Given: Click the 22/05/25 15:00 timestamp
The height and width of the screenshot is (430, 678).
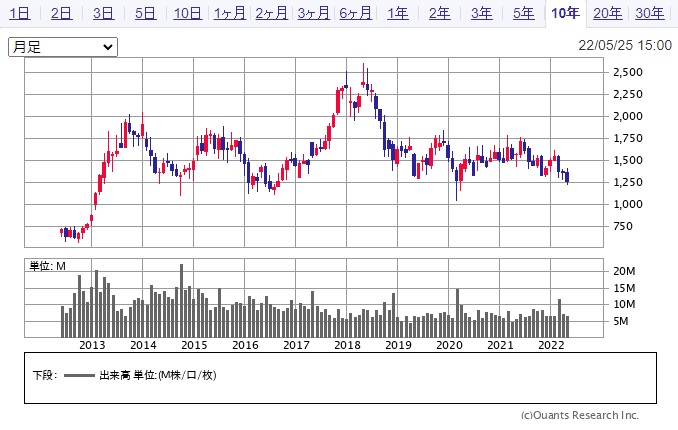Looking at the screenshot, I should click(625, 45).
